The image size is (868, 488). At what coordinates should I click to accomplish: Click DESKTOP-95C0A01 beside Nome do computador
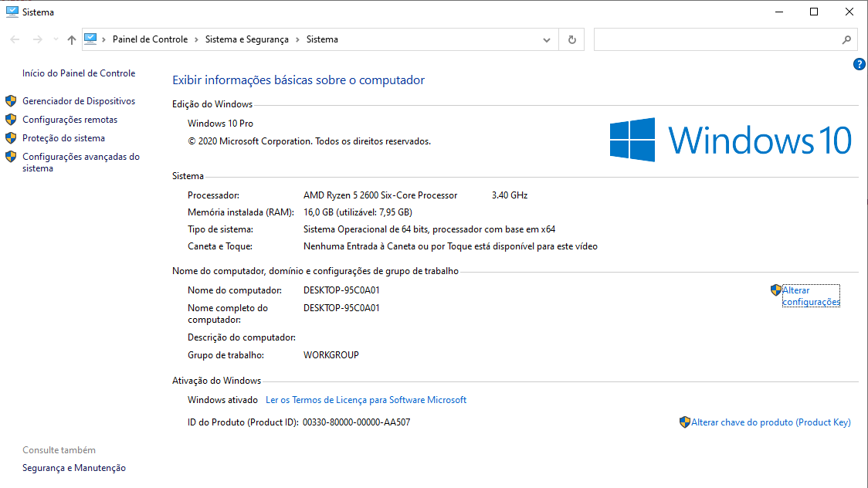click(341, 290)
